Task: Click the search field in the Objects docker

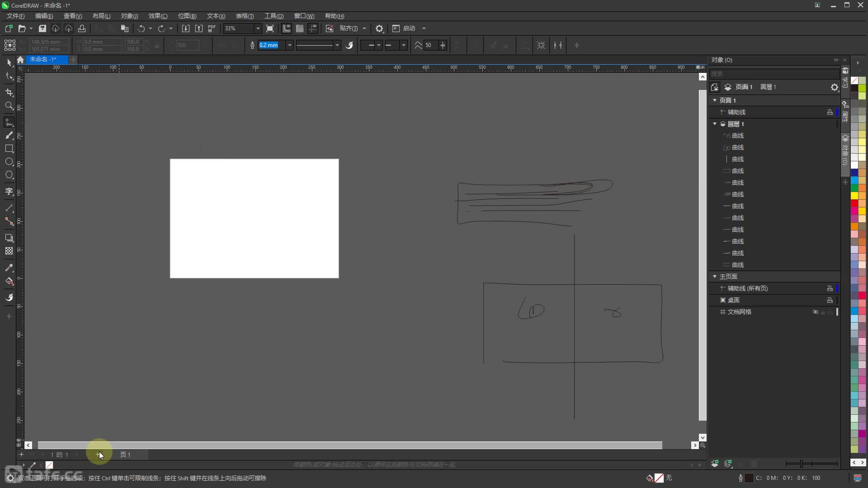Action: tap(774, 74)
